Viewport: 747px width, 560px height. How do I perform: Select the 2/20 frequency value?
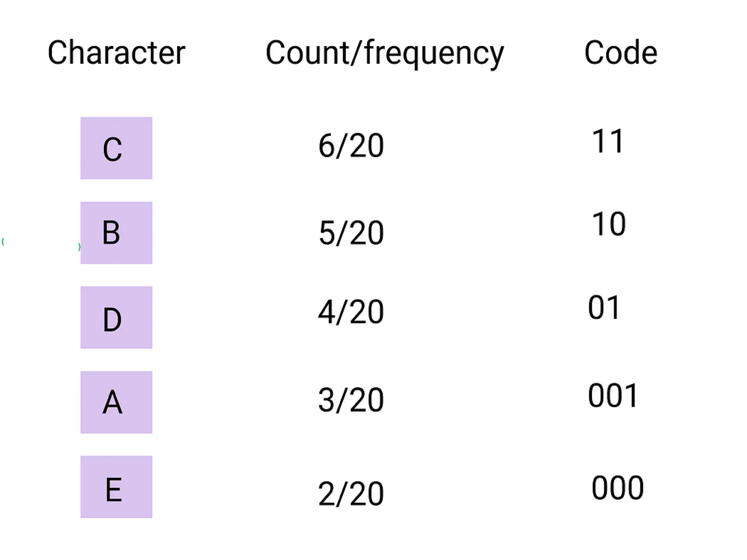coord(351,494)
